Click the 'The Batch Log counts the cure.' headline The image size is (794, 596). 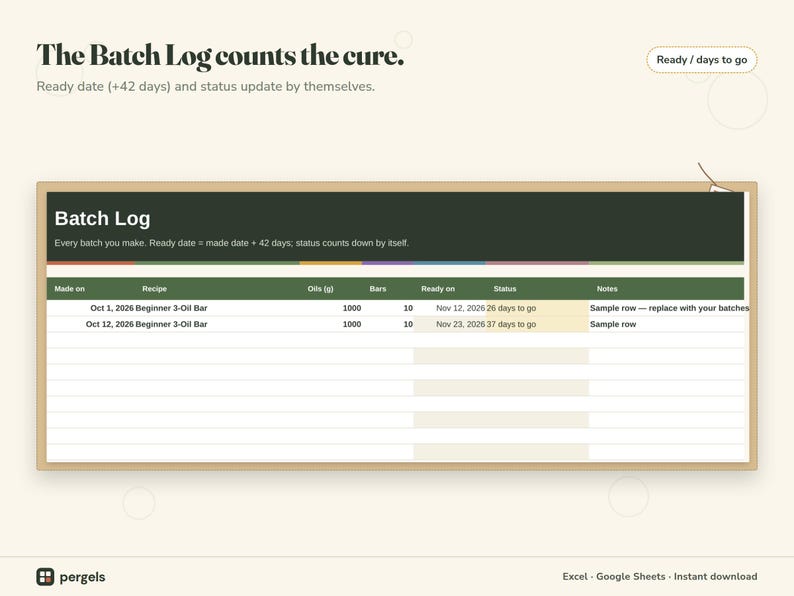(x=220, y=55)
